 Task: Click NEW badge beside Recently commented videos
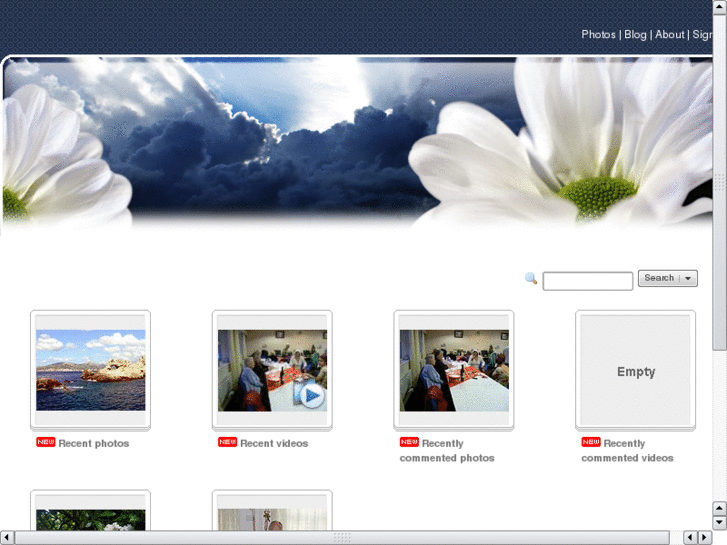[x=591, y=442]
